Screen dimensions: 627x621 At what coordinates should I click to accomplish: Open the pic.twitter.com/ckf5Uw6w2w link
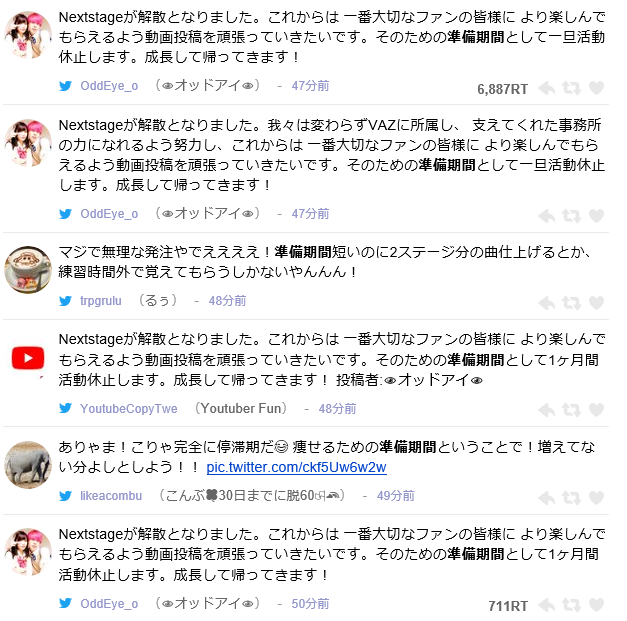click(x=296, y=467)
